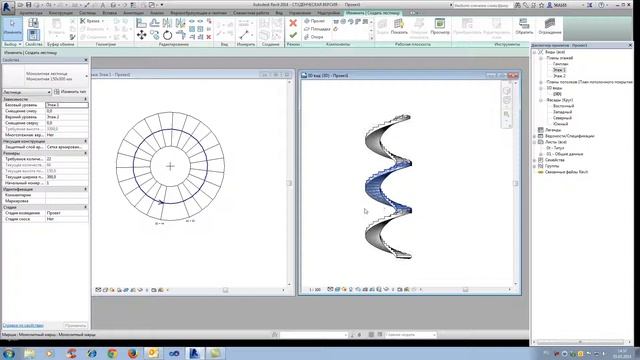This screenshot has height=360, width=640.
Task: Select the Run component tool
Action: pyautogui.click(x=314, y=21)
